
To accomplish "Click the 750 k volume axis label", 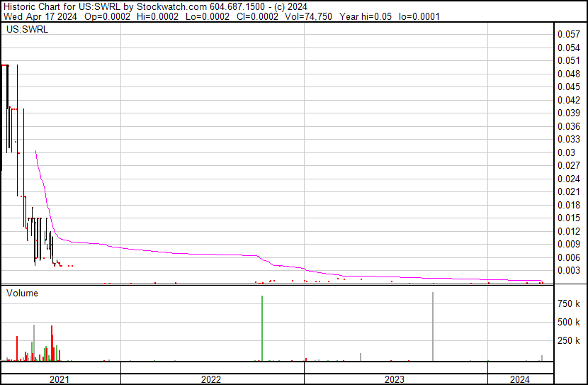I will click(570, 303).
